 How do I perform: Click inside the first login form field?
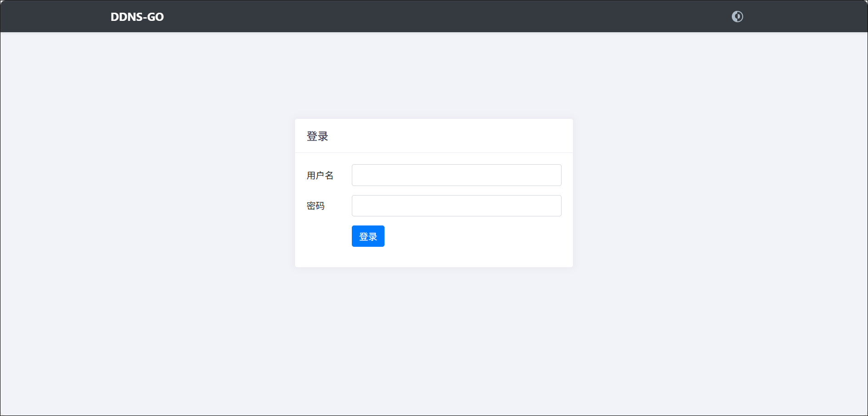pos(456,175)
